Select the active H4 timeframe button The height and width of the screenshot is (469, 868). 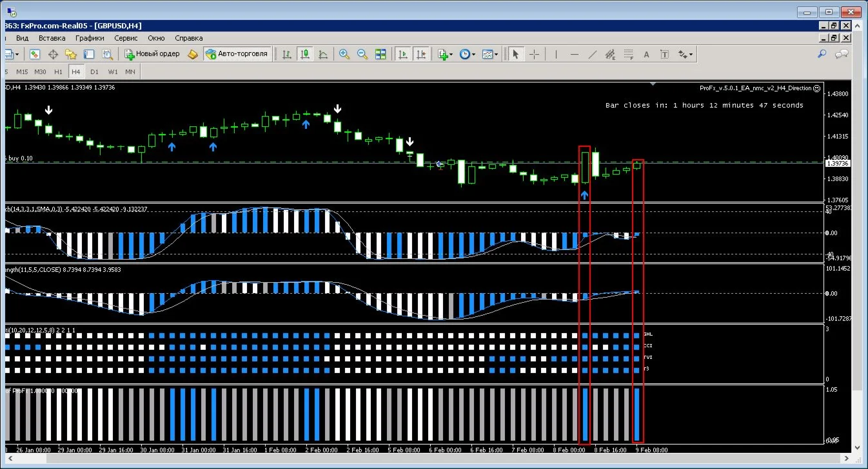click(76, 72)
